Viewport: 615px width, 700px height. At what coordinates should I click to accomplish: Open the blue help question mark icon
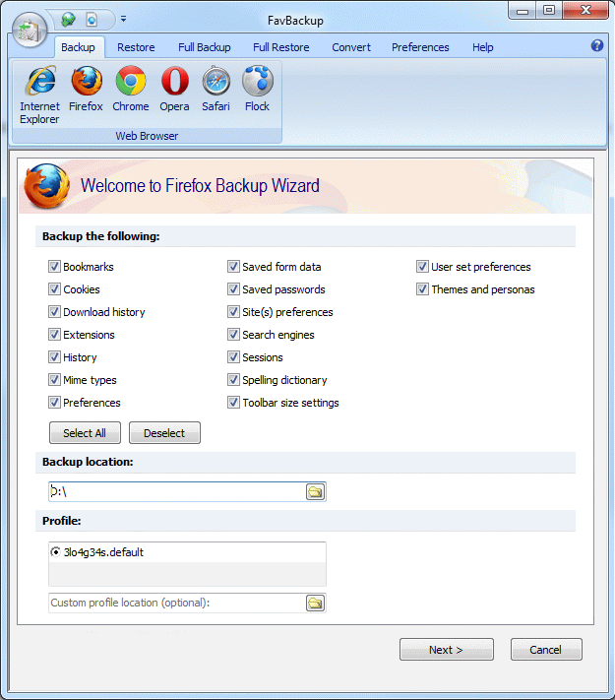click(596, 45)
